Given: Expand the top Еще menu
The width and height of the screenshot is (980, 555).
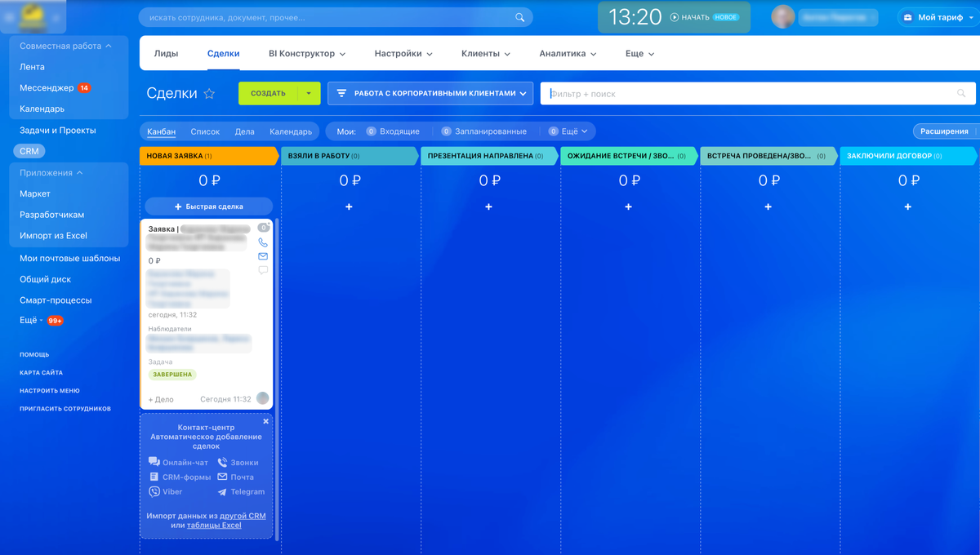Looking at the screenshot, I should coord(640,54).
